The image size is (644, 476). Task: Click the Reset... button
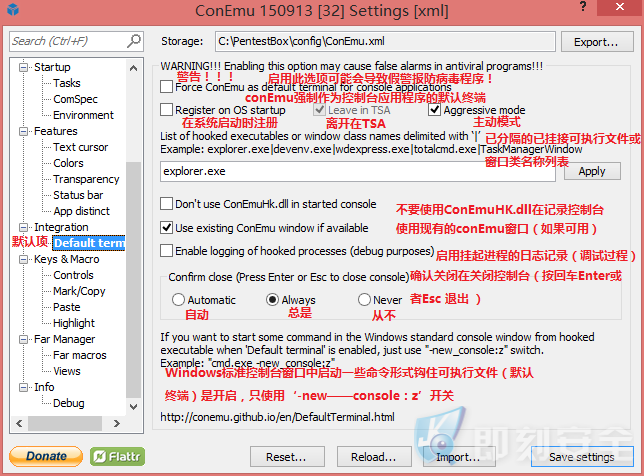tap(287, 457)
